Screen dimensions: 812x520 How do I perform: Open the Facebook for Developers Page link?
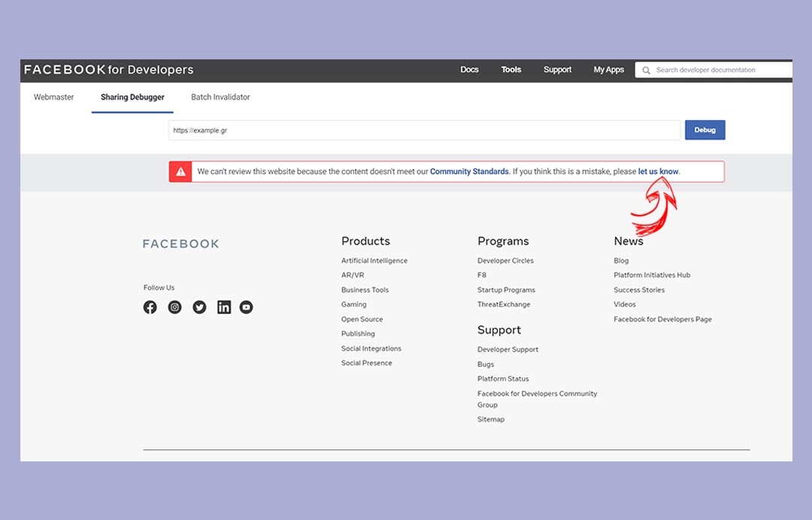click(662, 319)
